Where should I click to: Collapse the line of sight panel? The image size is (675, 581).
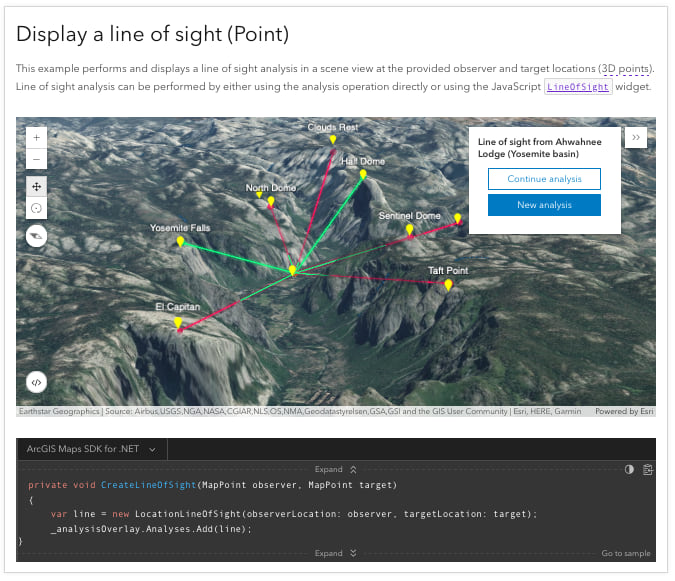click(x=636, y=138)
